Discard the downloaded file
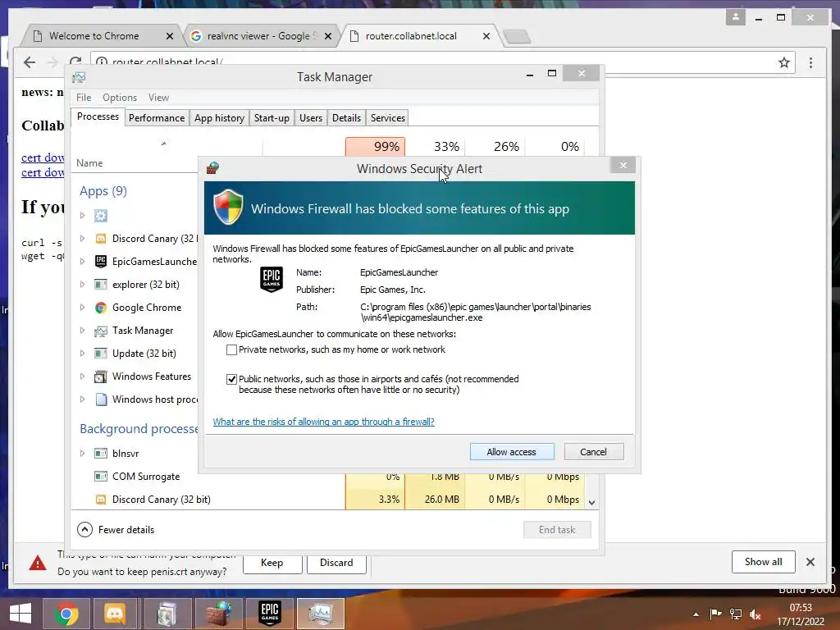 click(x=336, y=563)
